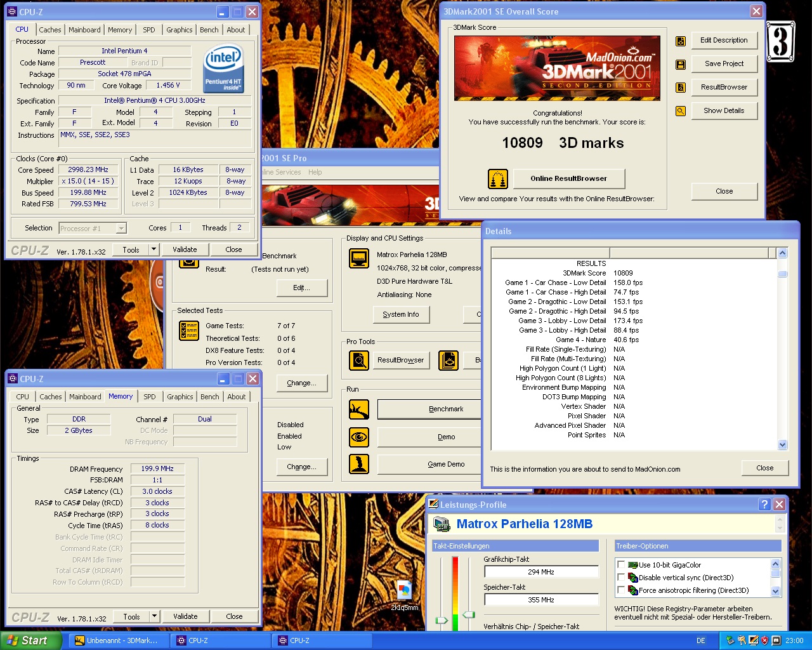812x650 pixels.
Task: Click the 'm' icon in the system tray
Action: (776, 640)
